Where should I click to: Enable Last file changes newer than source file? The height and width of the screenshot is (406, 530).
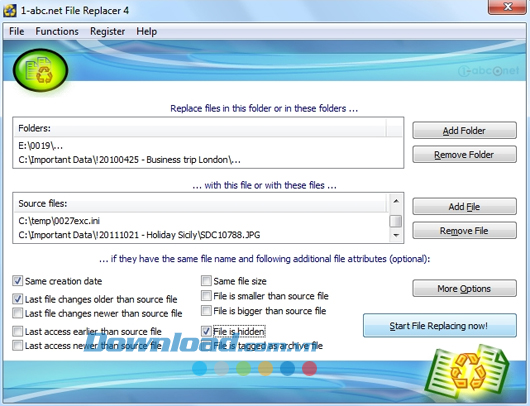point(18,313)
